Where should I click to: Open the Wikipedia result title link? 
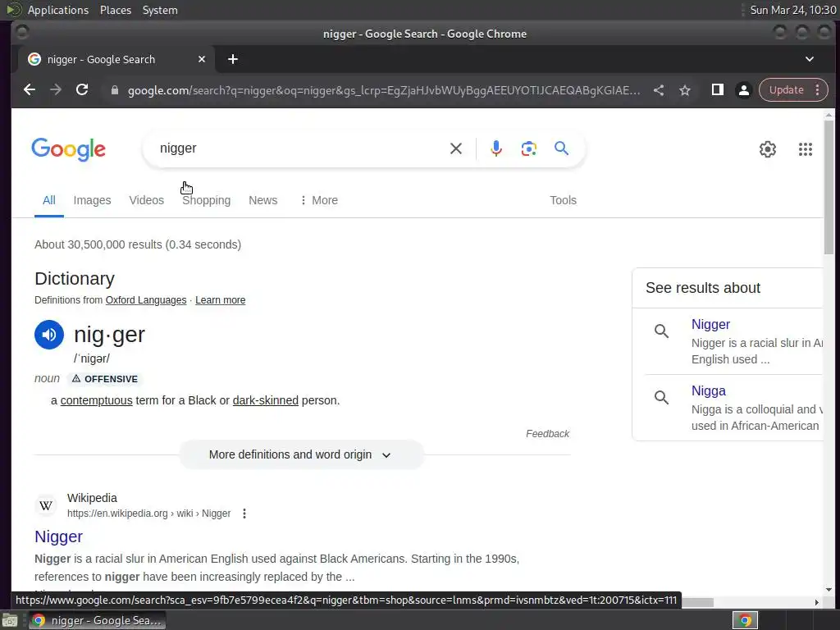point(58,536)
